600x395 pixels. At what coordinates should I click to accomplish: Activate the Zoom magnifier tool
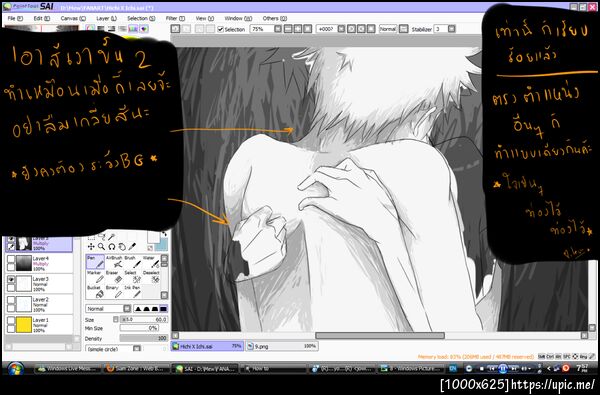click(x=101, y=246)
